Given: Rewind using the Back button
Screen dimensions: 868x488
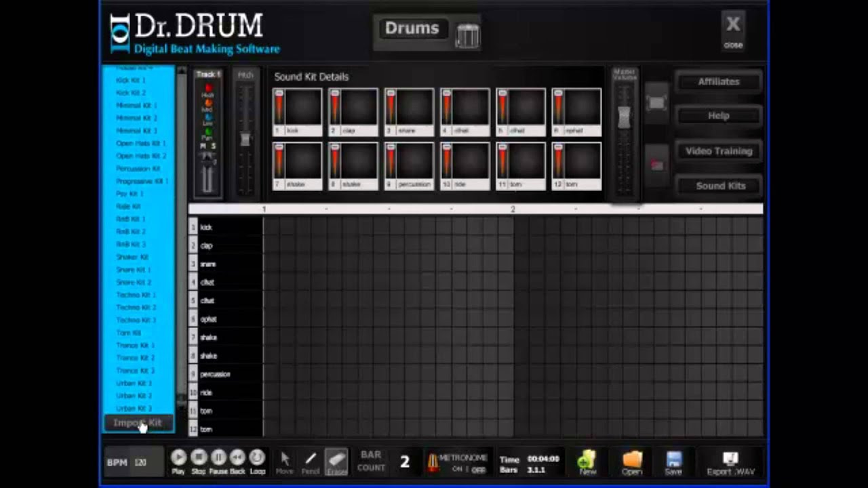Looking at the screenshot, I should tap(237, 458).
